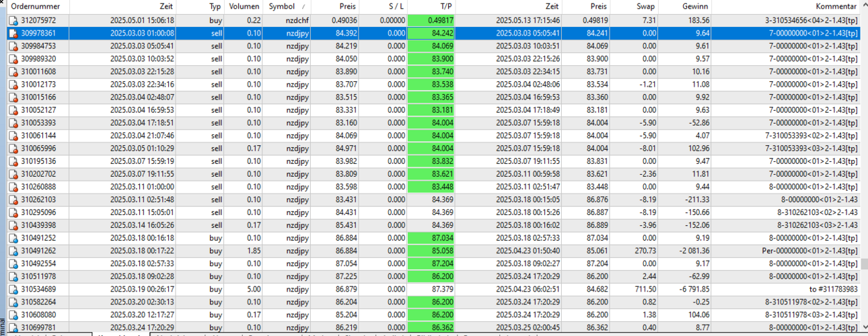
Task: Select the order icon beside 310260888
Action: [13, 186]
